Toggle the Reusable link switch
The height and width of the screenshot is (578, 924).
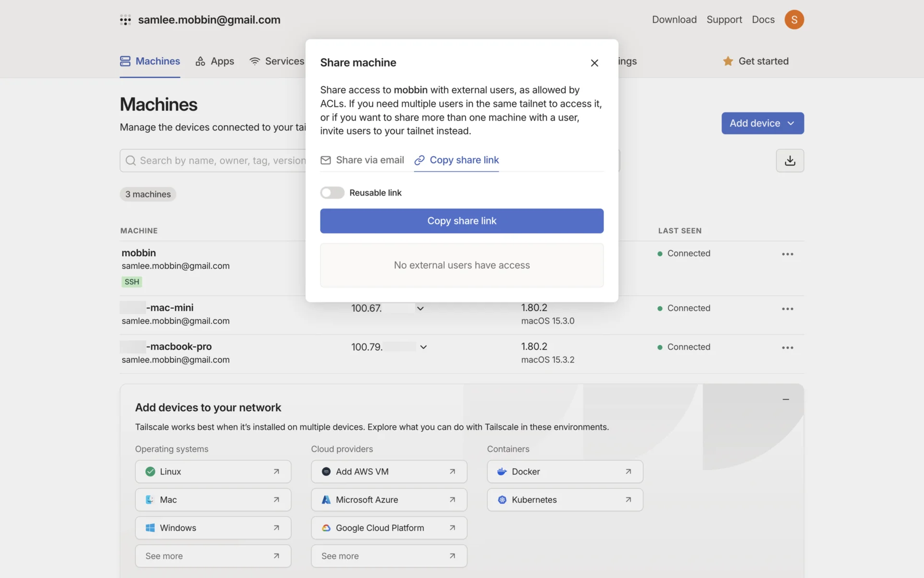tap(332, 193)
